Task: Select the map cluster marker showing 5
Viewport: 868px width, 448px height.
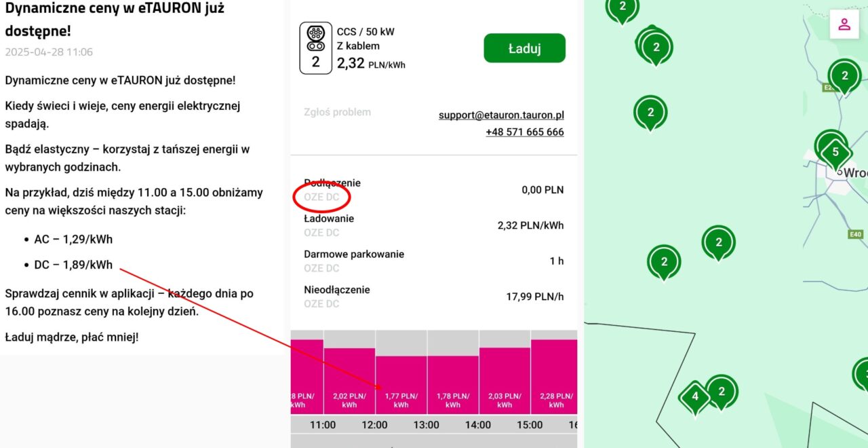Action: click(x=835, y=152)
